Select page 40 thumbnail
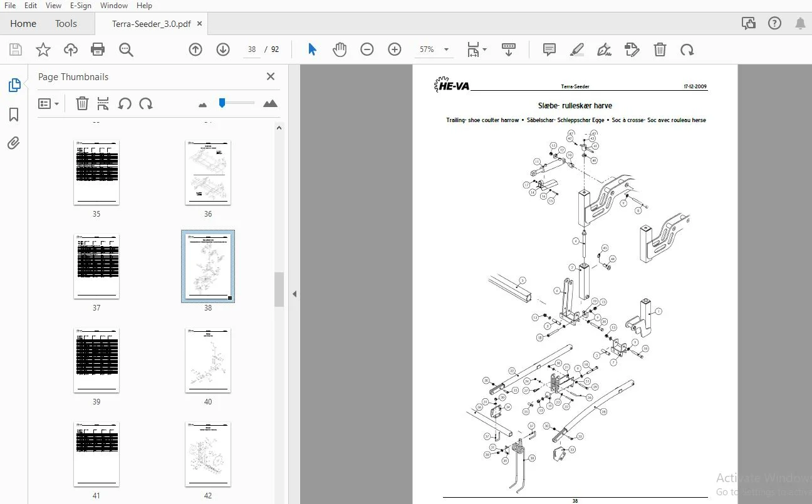This screenshot has width=812, height=504. (x=208, y=360)
